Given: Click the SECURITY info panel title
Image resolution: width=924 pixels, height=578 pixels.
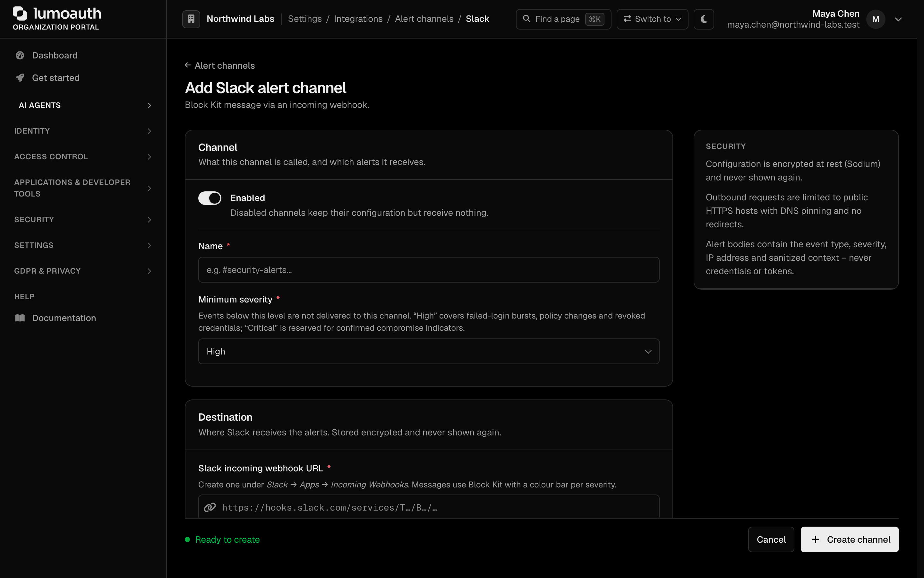Looking at the screenshot, I should [725, 146].
